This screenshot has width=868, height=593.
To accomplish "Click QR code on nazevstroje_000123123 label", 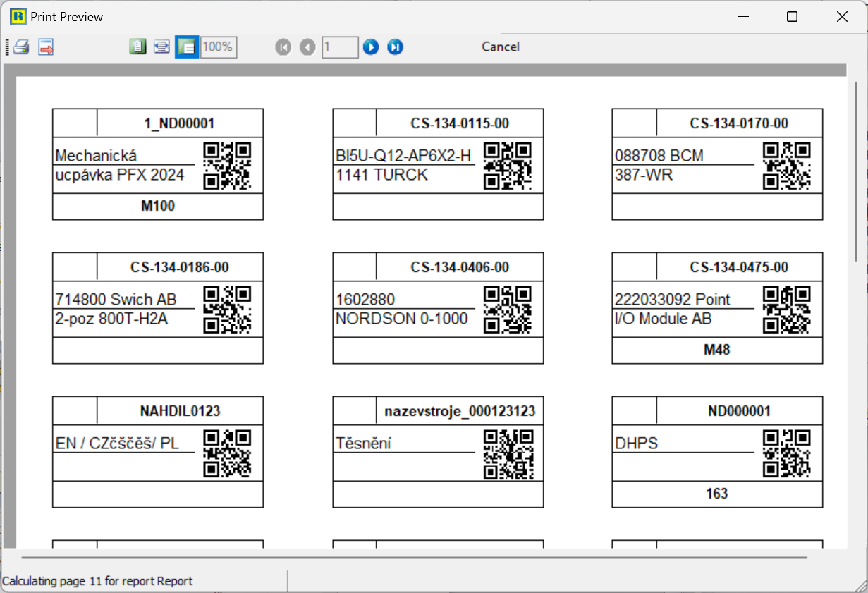I will [x=508, y=453].
